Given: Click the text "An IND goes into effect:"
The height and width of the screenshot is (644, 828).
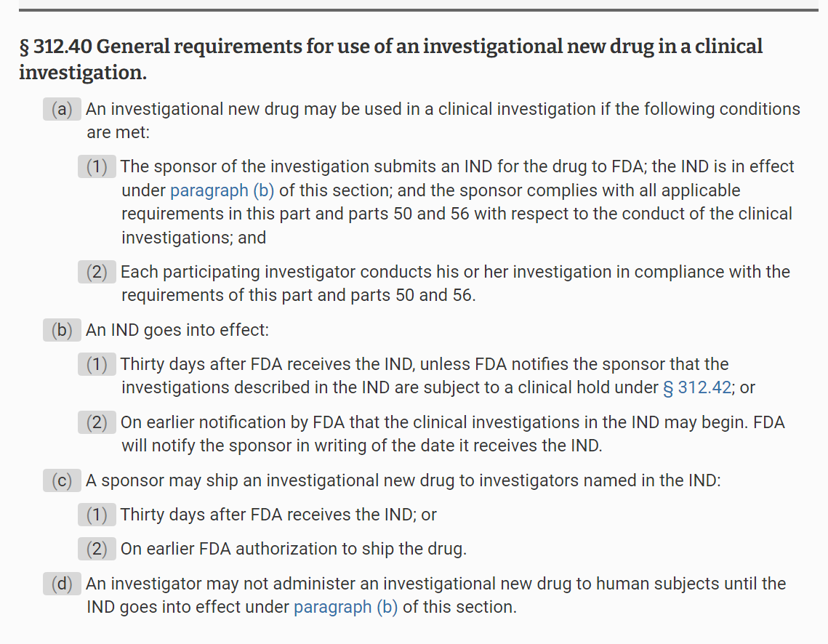Looking at the screenshot, I should [x=177, y=330].
